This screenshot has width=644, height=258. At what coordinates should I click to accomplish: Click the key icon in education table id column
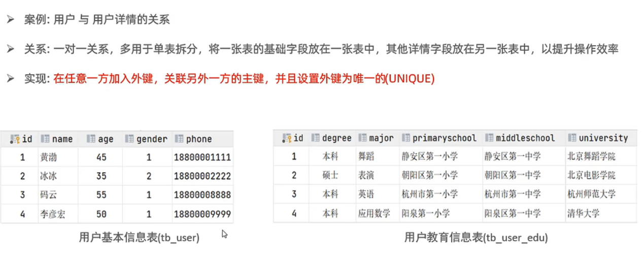pos(287,138)
